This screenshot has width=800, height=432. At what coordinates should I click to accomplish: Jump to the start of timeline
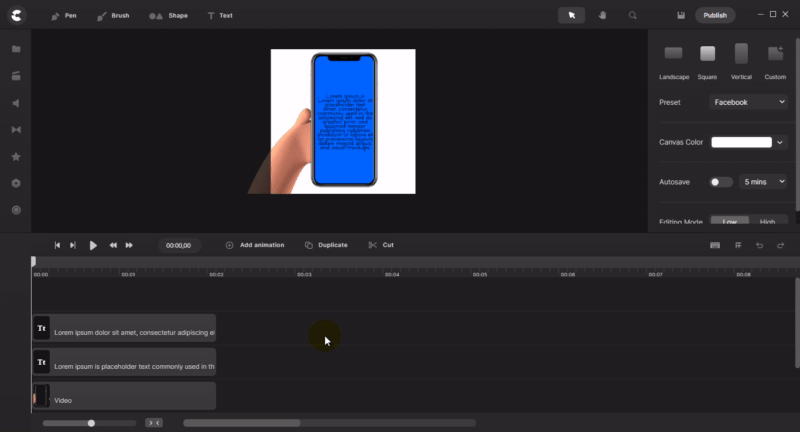(x=57, y=245)
